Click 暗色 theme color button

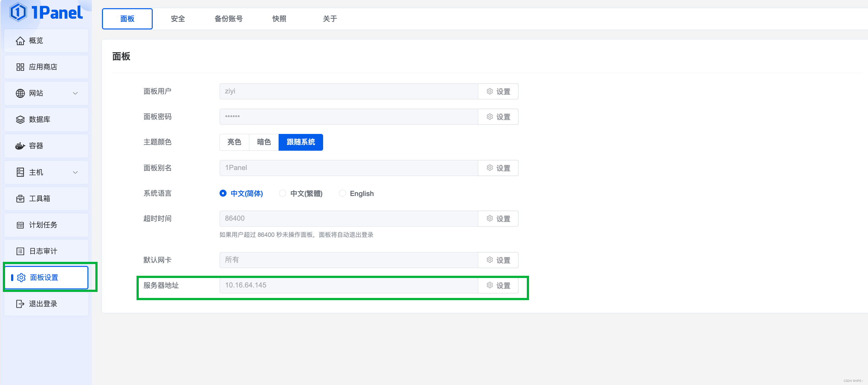(x=264, y=142)
